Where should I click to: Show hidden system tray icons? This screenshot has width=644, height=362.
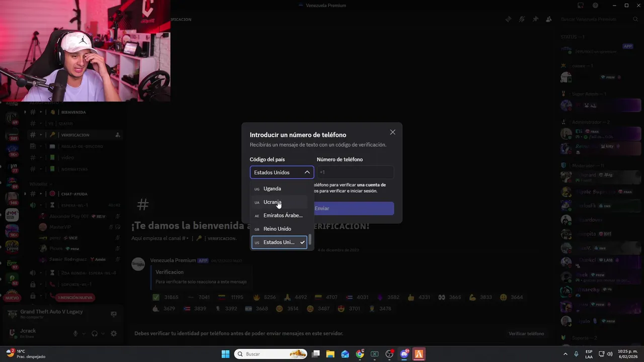pos(565,354)
